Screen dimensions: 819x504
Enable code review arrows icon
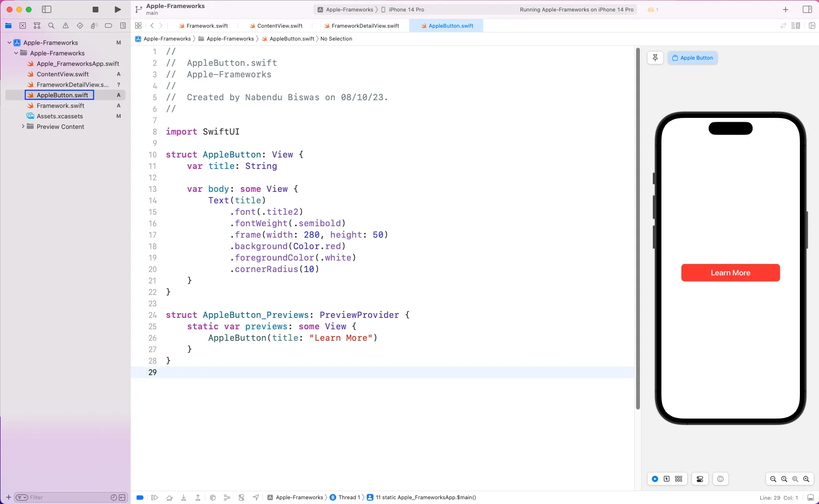783,26
